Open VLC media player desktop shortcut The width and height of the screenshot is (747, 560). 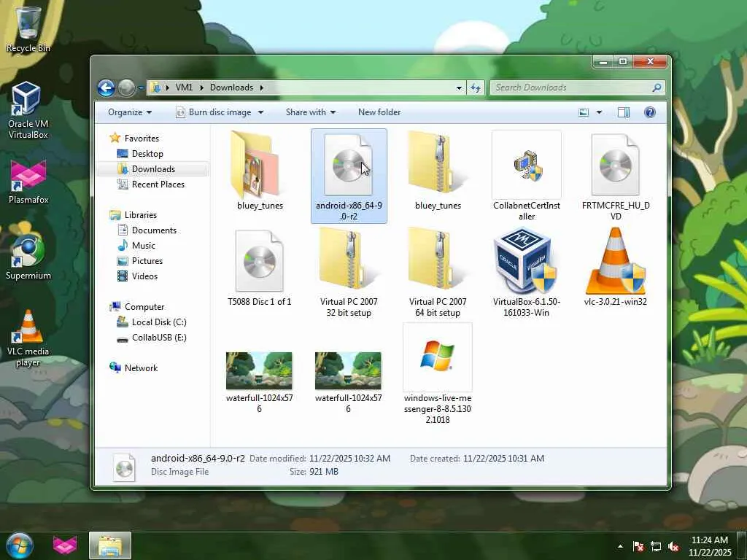pos(28,338)
